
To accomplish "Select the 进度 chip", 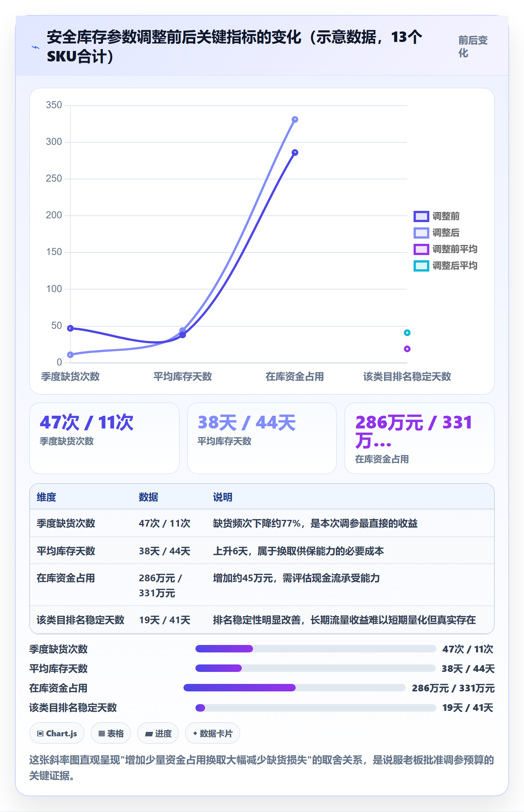I will tap(158, 733).
